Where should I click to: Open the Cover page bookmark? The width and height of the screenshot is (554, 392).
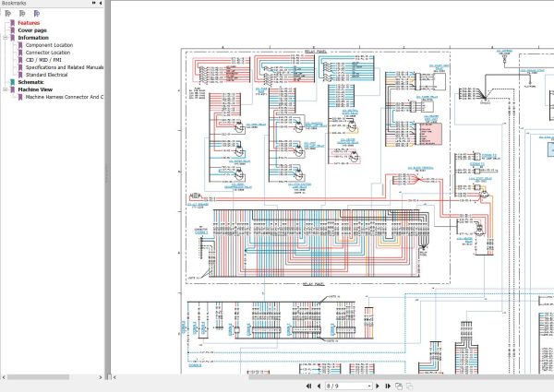point(32,30)
